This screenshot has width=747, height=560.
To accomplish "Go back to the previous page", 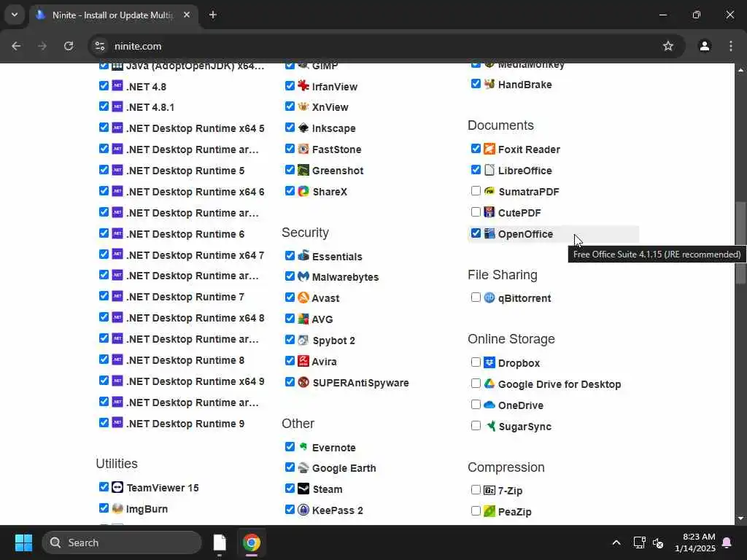I will (16, 46).
